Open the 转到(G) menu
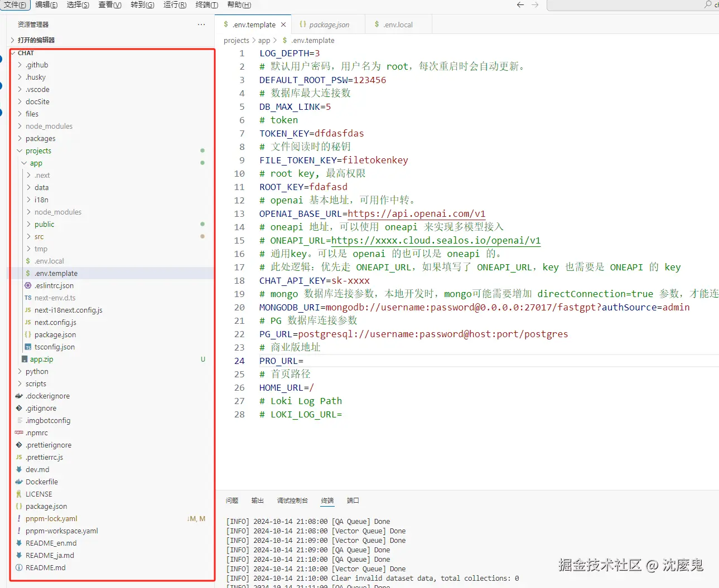Viewport: 719px width, 588px height. click(x=142, y=4)
